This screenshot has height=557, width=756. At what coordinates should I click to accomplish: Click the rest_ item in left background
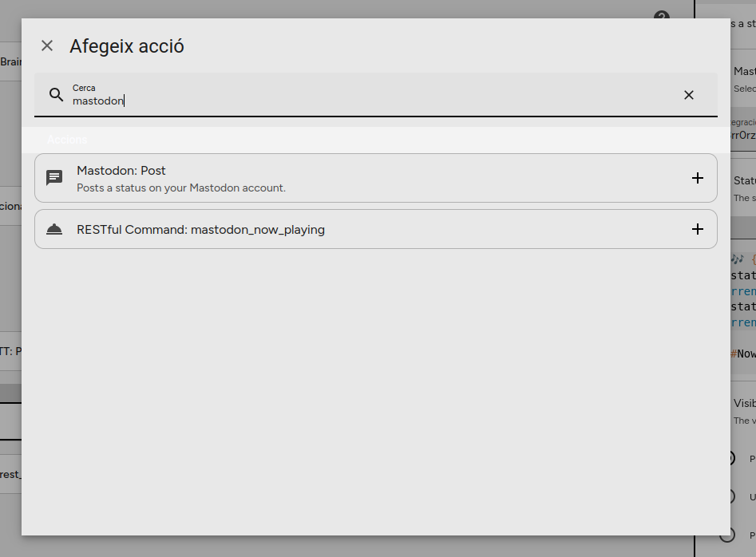coord(10,474)
